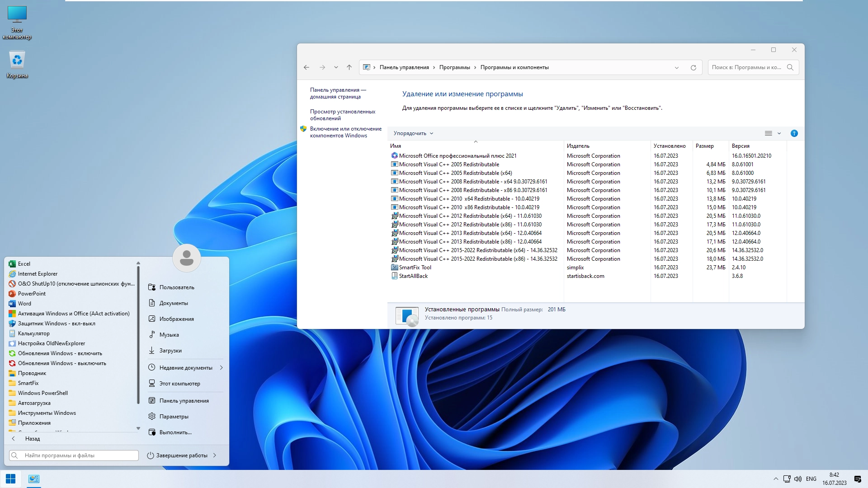Click Программы in breadcrumb path
The width and height of the screenshot is (868, 488).
pos(454,67)
